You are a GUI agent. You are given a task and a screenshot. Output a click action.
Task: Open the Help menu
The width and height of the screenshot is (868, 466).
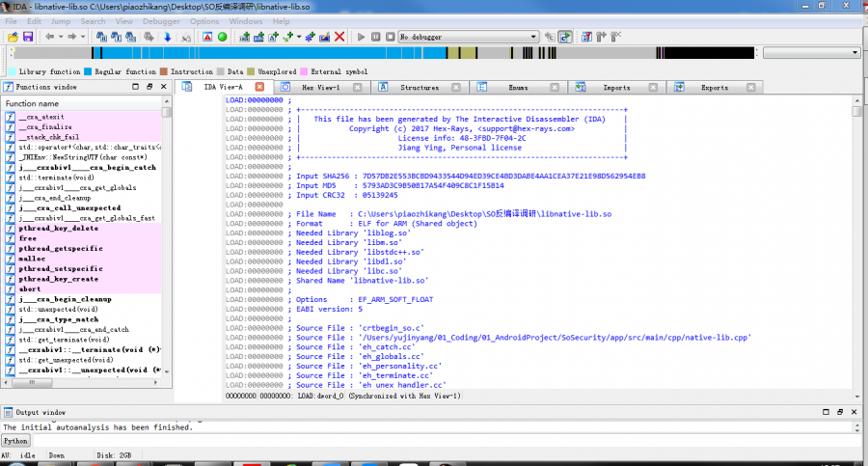point(281,21)
